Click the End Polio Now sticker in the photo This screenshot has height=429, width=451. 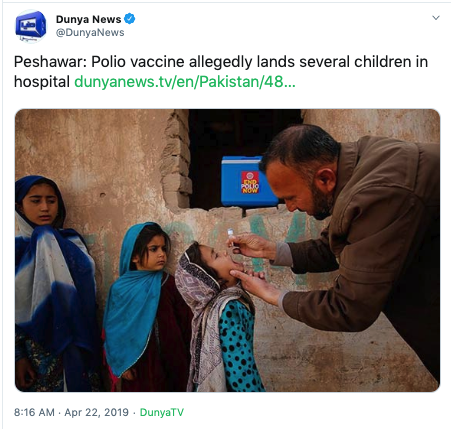pos(250,182)
